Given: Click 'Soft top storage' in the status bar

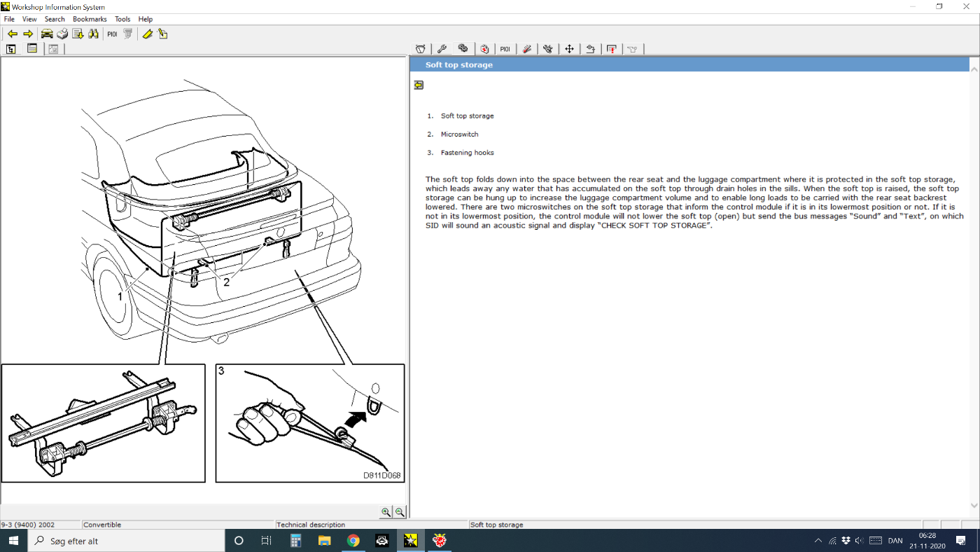Looking at the screenshot, I should pyautogui.click(x=497, y=525).
